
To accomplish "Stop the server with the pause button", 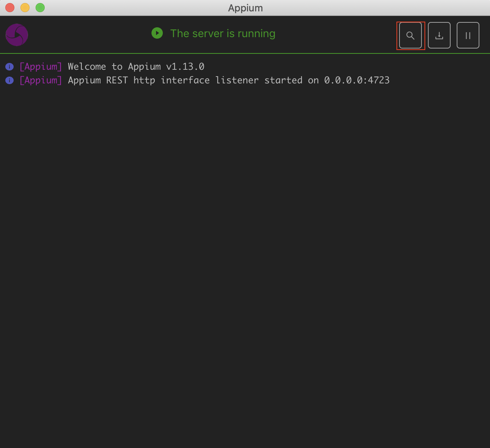I will pos(468,36).
